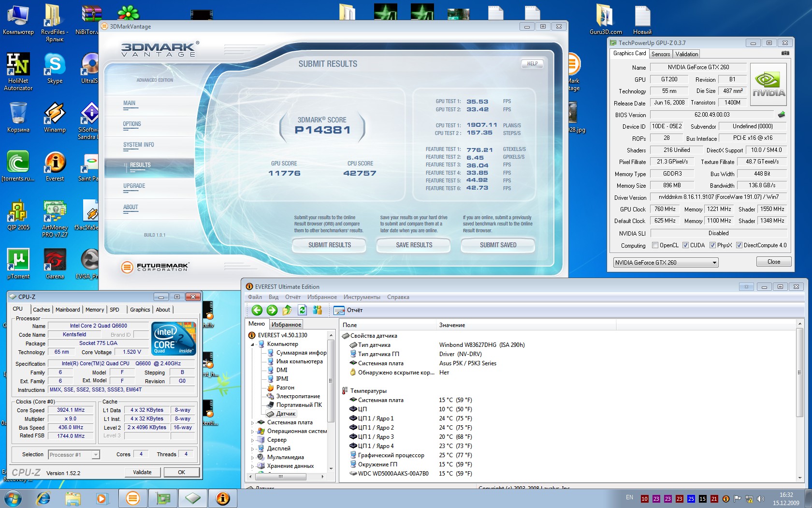
Task: Click the Отчёт report toolbar button
Action: [x=348, y=310]
